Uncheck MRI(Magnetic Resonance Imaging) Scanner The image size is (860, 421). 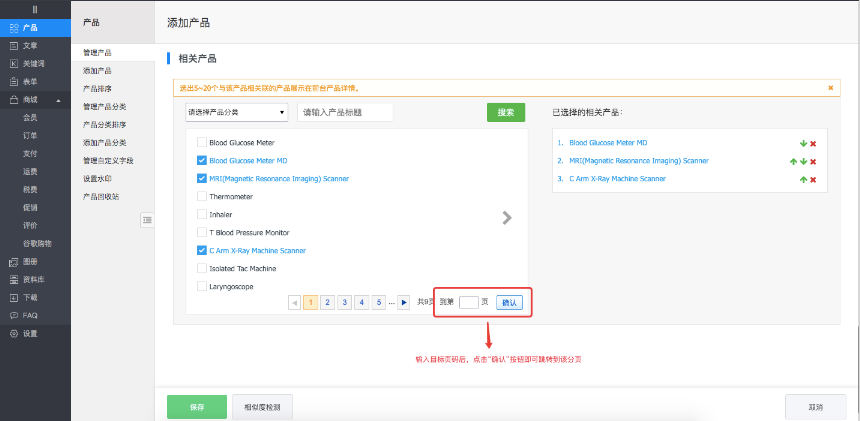click(202, 178)
